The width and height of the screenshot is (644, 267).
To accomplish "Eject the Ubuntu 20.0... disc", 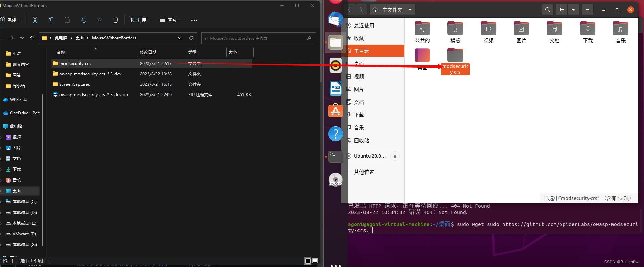I will tap(395, 156).
